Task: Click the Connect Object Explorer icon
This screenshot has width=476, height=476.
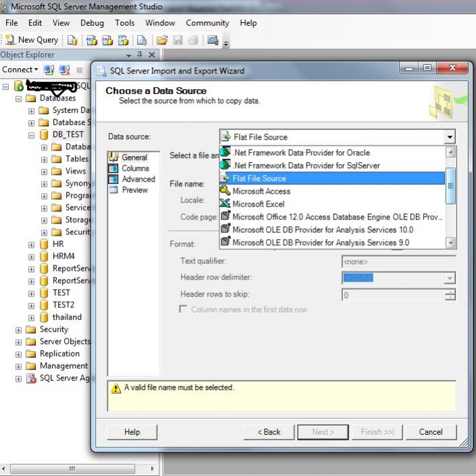Action: [49, 70]
